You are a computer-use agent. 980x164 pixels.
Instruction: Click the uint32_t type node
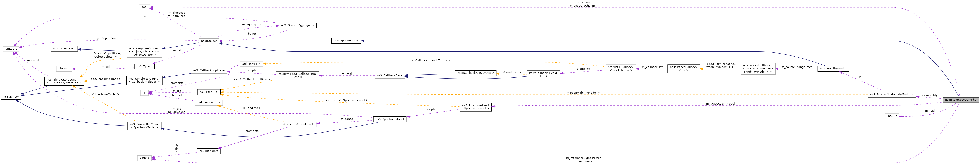click(11, 49)
